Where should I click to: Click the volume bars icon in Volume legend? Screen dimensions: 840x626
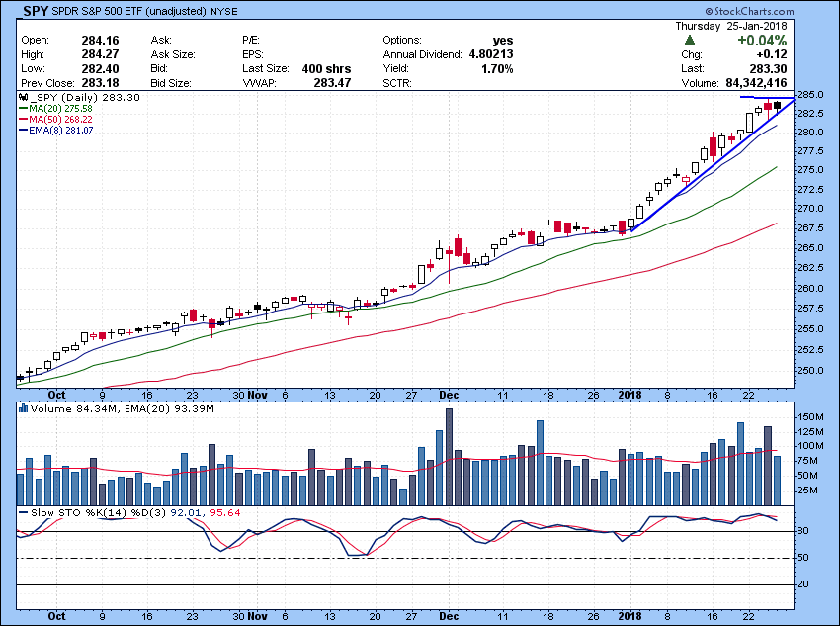(x=23, y=407)
